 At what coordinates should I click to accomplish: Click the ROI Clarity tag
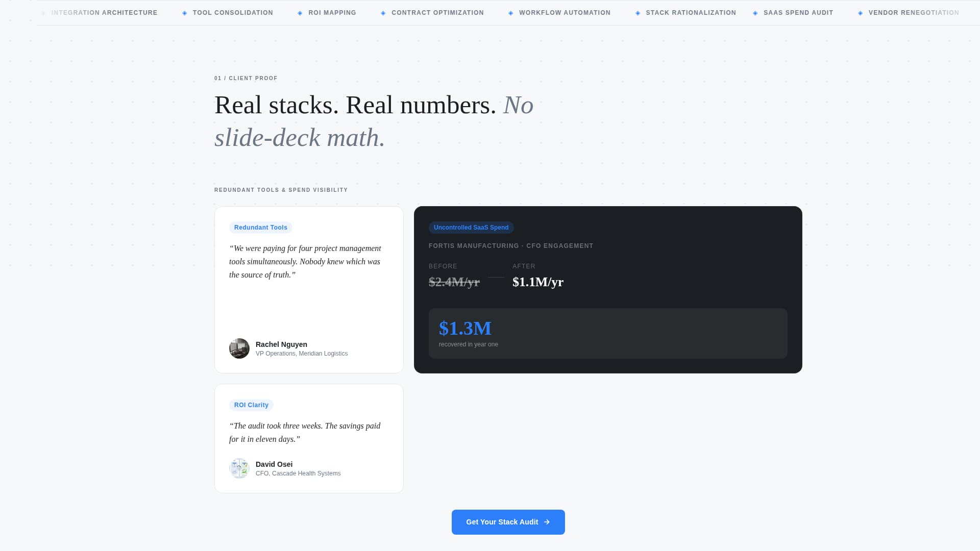(251, 405)
